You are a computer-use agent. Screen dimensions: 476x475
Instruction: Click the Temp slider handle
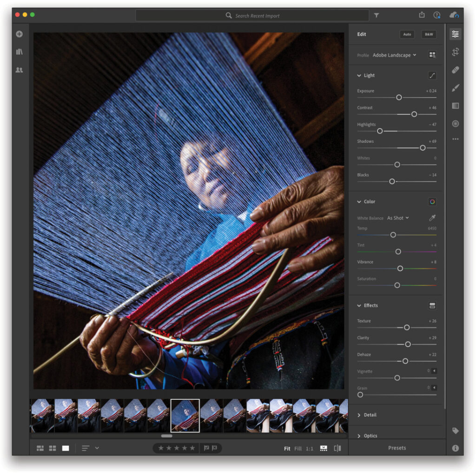[393, 234]
